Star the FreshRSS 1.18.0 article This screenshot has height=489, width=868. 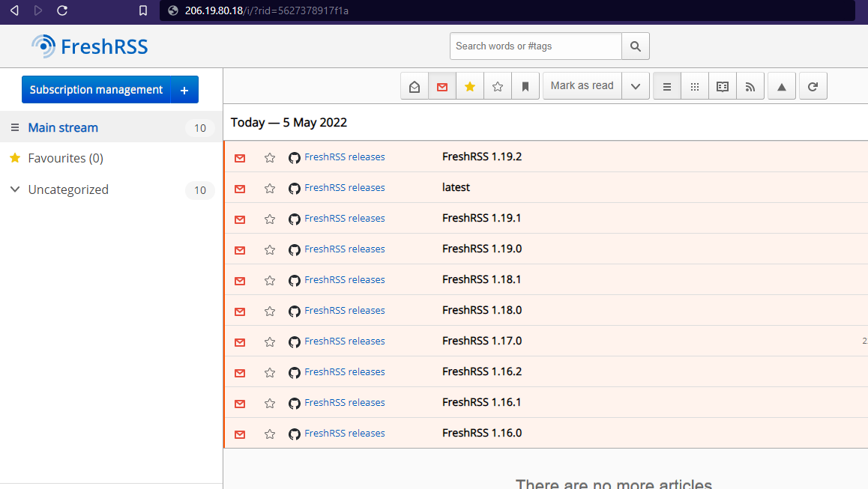pos(270,312)
